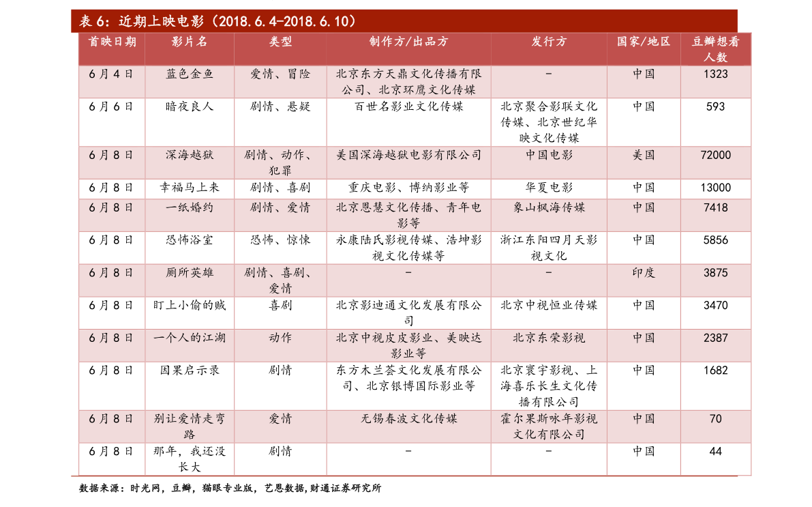Click the genre cell 爱情、冒险

(280, 74)
